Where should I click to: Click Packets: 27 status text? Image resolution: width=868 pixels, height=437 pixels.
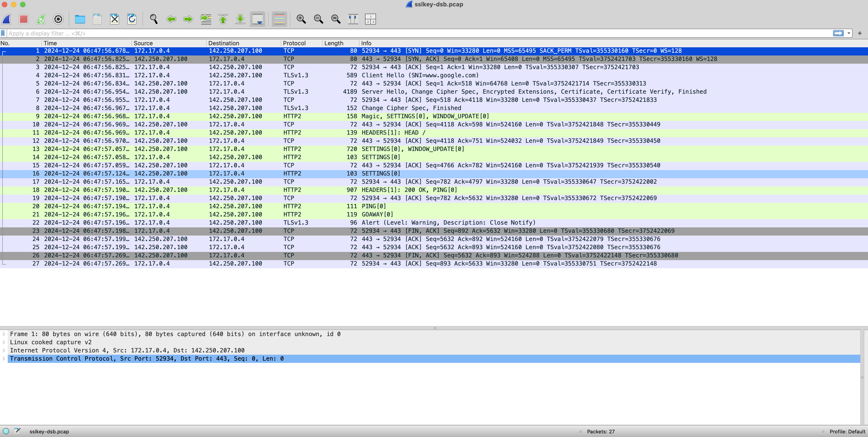(x=601, y=432)
